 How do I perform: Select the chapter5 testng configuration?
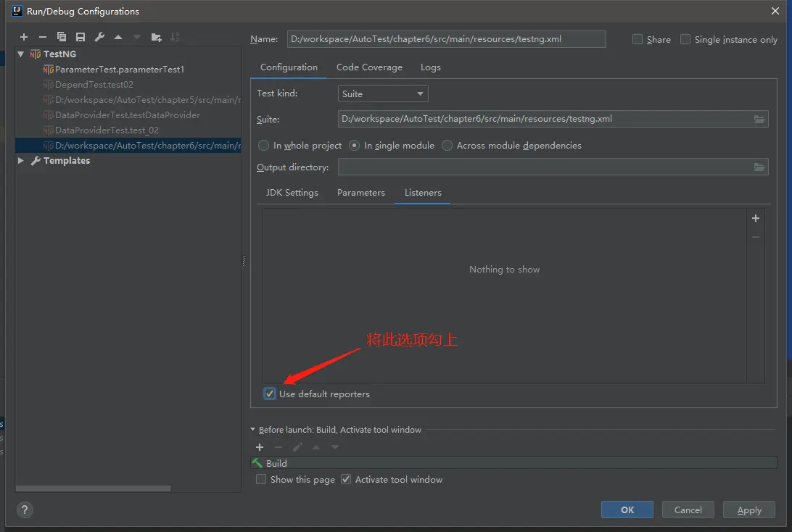click(x=141, y=100)
